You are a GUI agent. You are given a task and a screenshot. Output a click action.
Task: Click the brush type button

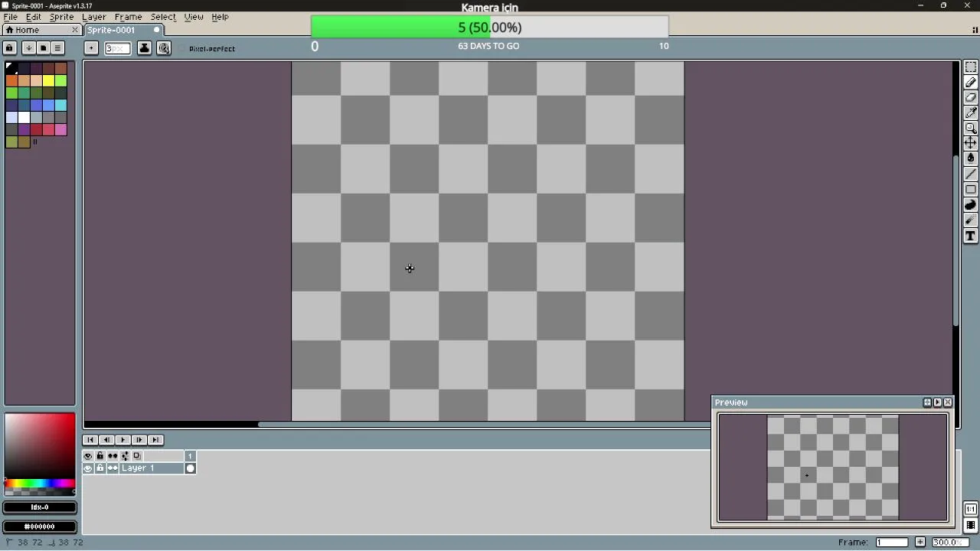(x=91, y=48)
